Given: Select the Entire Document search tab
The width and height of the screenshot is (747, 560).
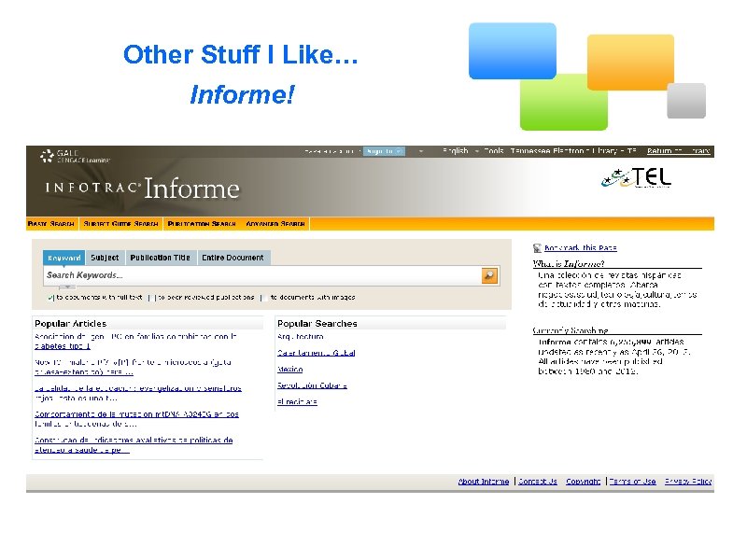Looking at the screenshot, I should 233,258.
